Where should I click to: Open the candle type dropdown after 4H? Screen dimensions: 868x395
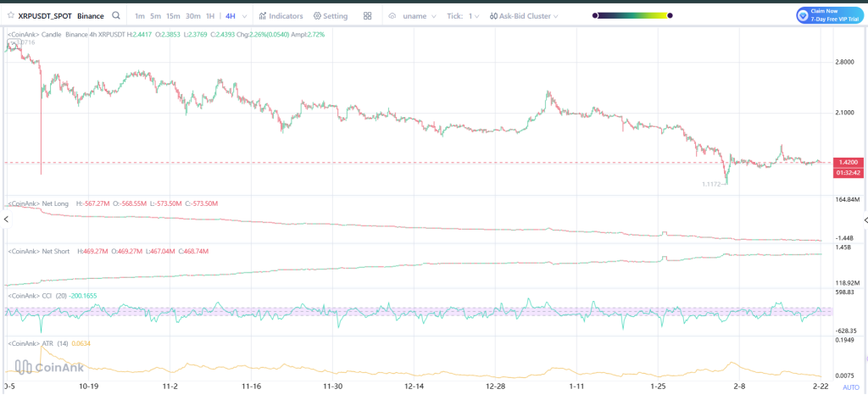(x=245, y=15)
